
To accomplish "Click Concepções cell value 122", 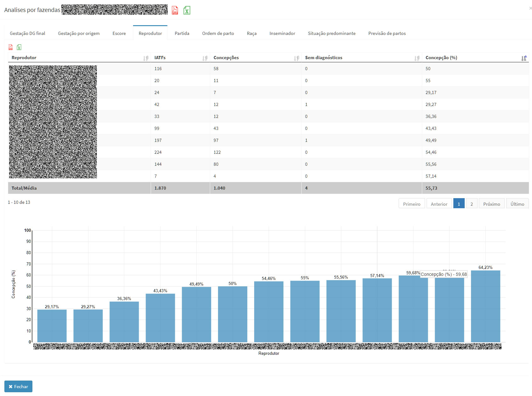I will [217, 152].
